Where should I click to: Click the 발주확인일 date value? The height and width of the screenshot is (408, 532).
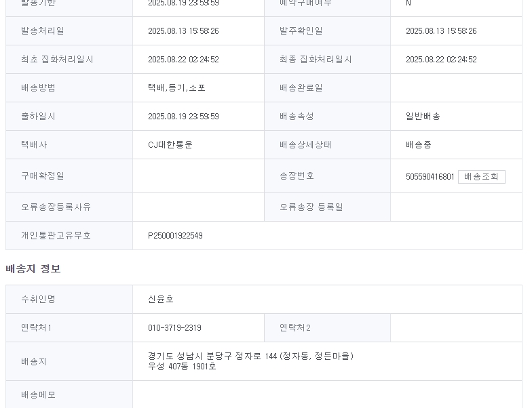441,31
